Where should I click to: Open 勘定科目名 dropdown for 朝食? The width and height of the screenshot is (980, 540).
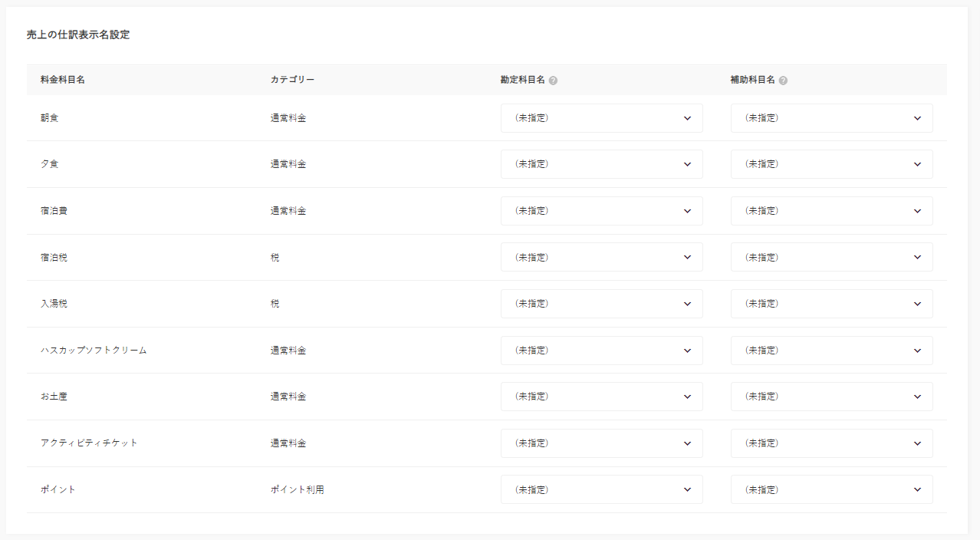601,118
